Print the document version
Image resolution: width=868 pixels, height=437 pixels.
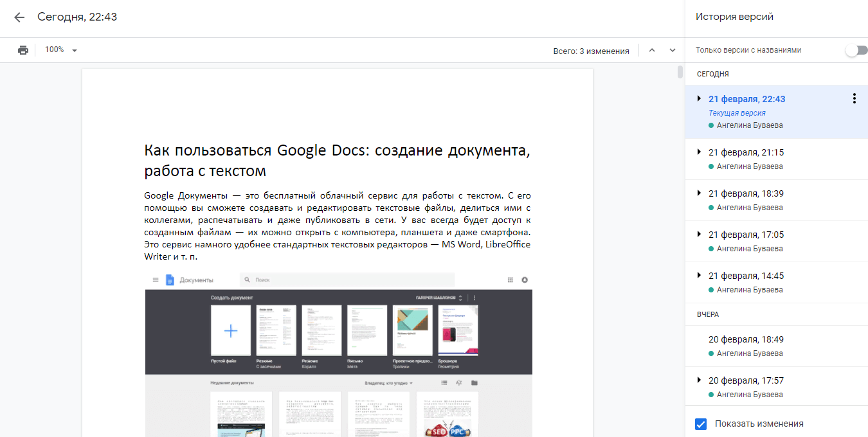pos(23,49)
